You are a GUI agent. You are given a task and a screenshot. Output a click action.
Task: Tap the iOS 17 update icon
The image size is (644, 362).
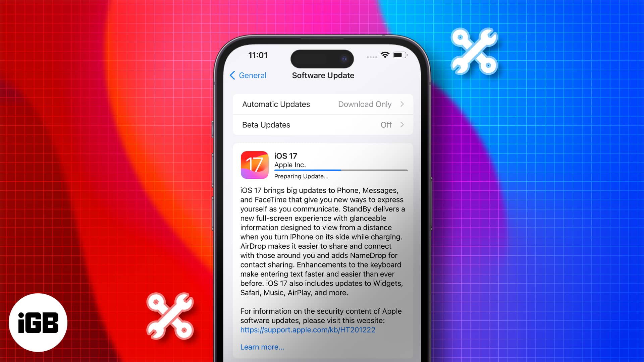click(x=255, y=165)
